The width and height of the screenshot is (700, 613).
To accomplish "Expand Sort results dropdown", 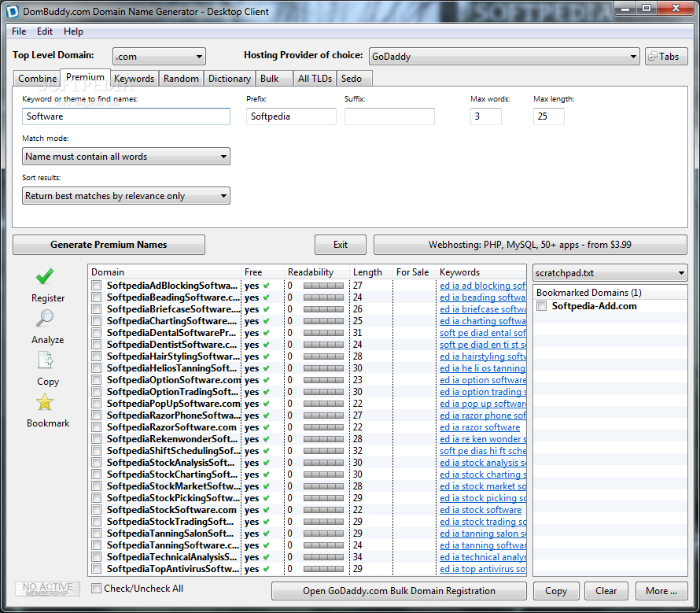I will tap(126, 196).
